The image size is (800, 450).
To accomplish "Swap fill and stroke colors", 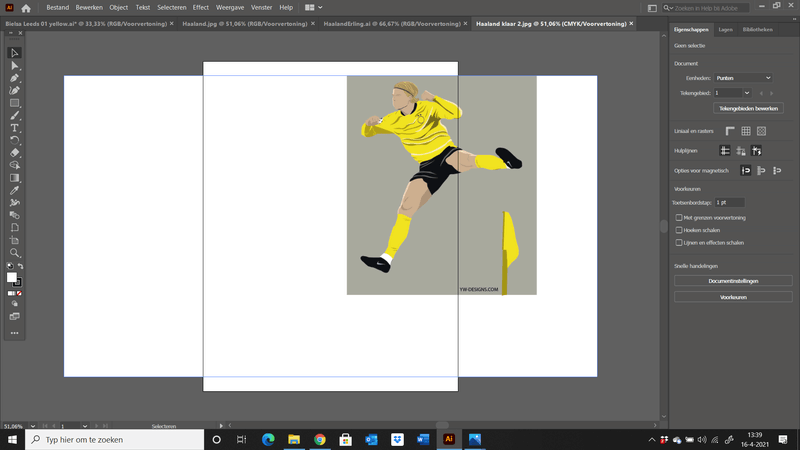I will (x=20, y=266).
